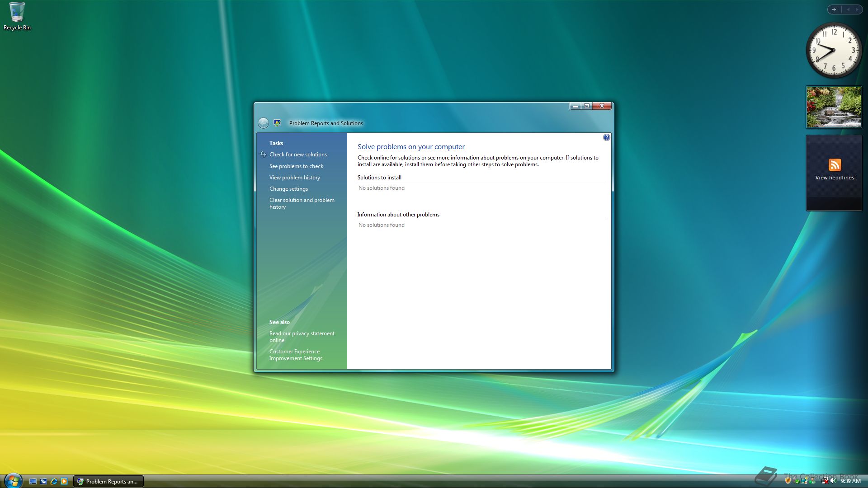Viewport: 868px width, 488px height.
Task: Click Clear solution and problem history
Action: point(302,203)
